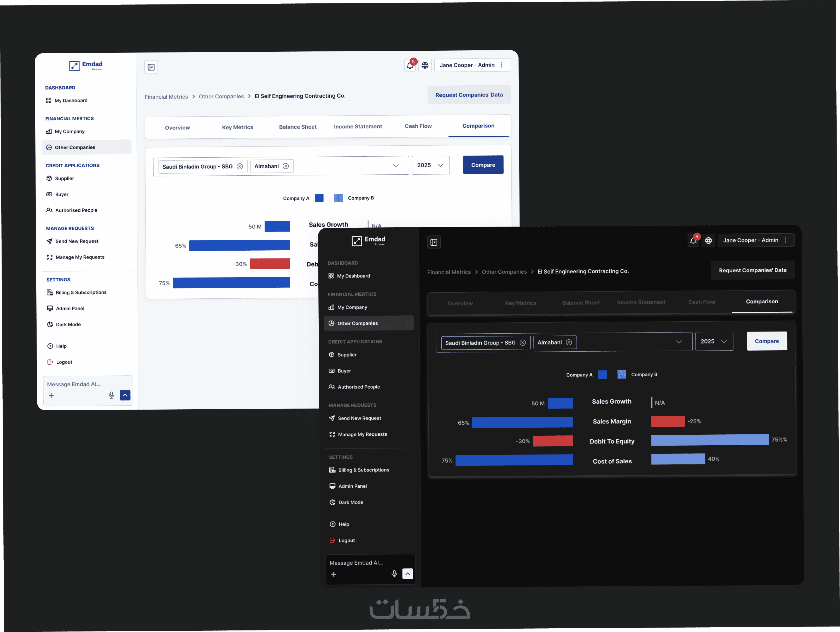Click Request Companies' Data in dark window

752,270
